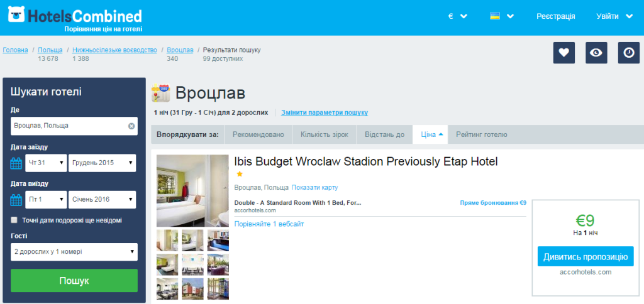Click the map icon next to Вроцлав heading
The width and height of the screenshot is (644, 304).
(160, 93)
